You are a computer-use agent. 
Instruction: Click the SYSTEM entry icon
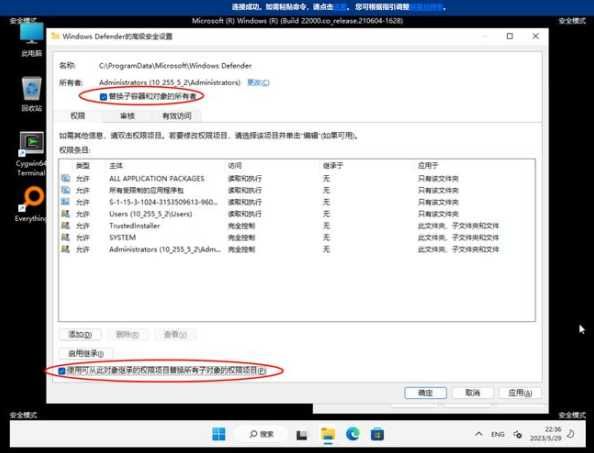[66, 237]
